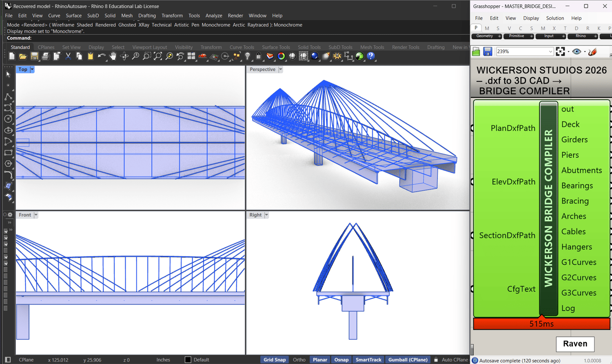This screenshot has width=612, height=364.
Task: Choose Zoom Window tool
Action: tap(146, 56)
